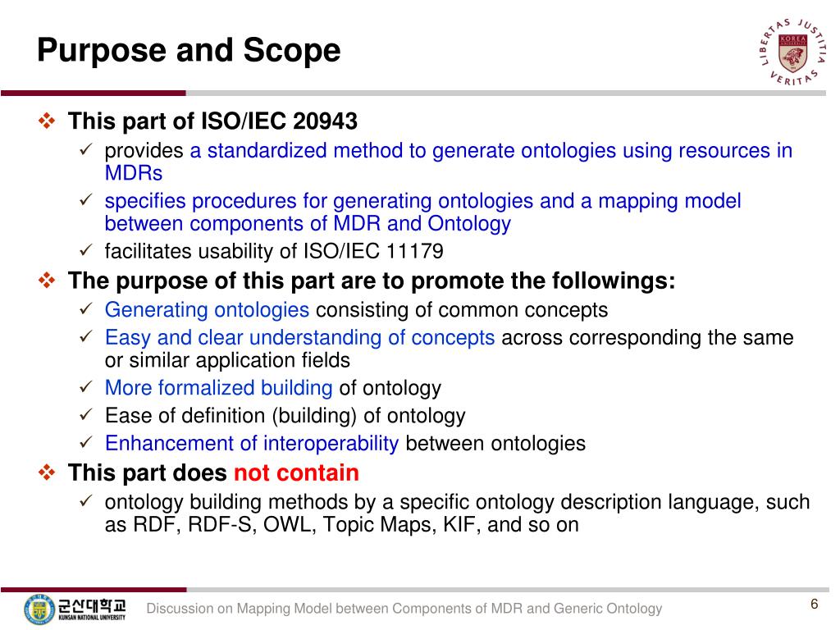The image size is (840, 630).
Task: Click the checkmark beside 'facilitates usability'
Action: (86, 250)
